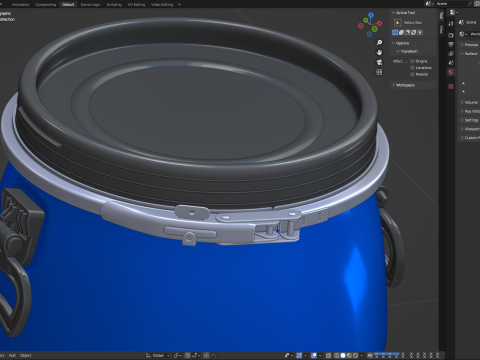Open the viewport shading options dropdown arrow

click(361, 355)
